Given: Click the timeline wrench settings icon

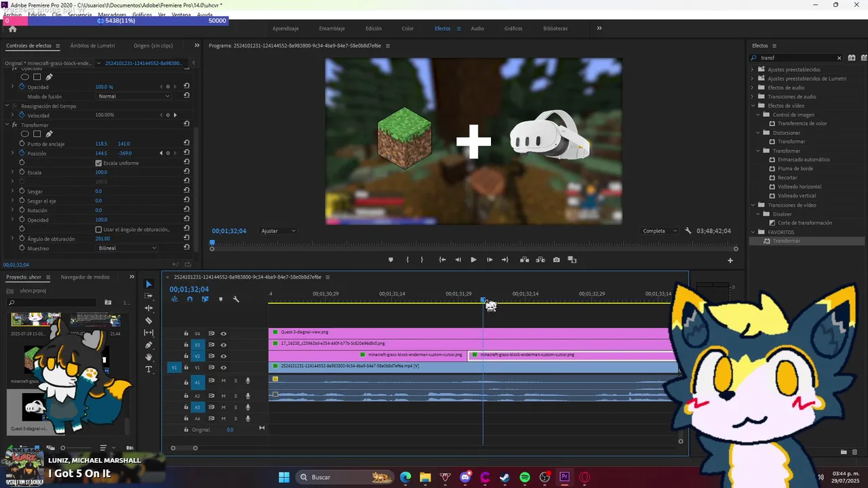Looking at the screenshot, I should pos(236,299).
